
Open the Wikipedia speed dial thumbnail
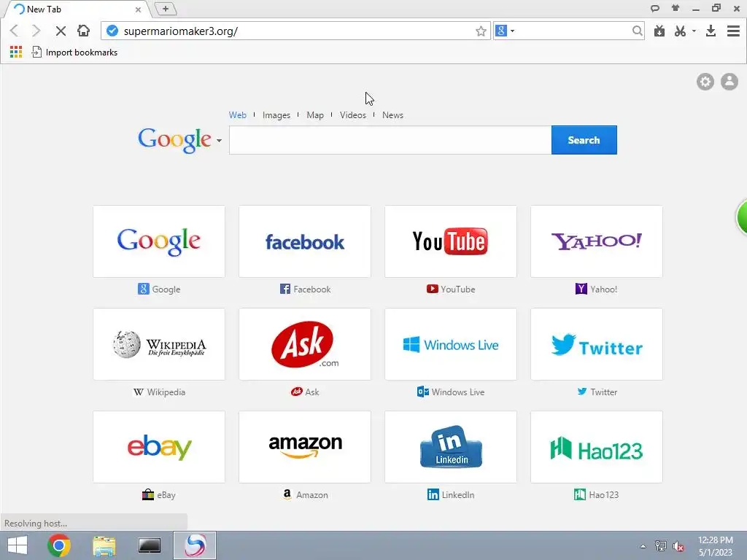(159, 344)
